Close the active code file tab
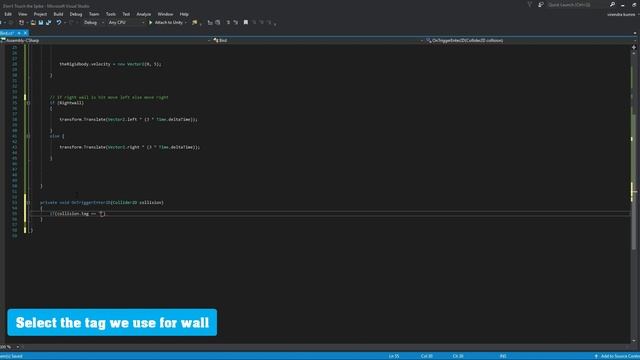 25,33
